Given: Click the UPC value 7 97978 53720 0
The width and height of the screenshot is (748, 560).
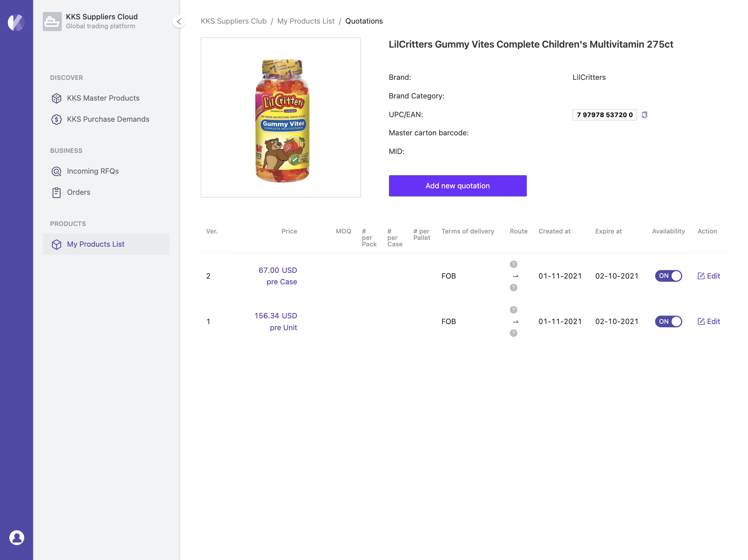Looking at the screenshot, I should click(x=605, y=115).
